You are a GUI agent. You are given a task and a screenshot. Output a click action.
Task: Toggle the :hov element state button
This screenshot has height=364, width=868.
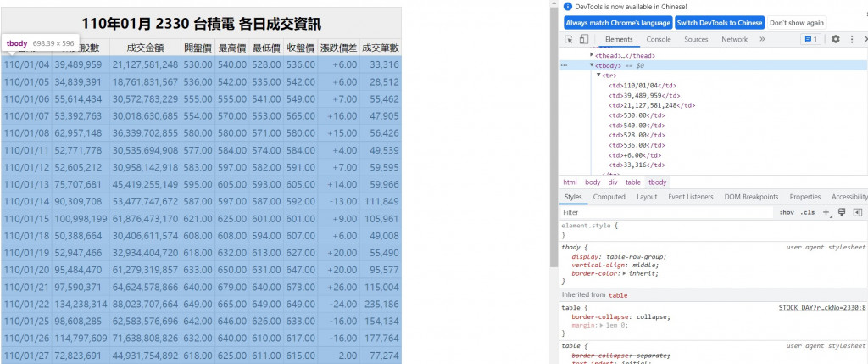tap(786, 212)
